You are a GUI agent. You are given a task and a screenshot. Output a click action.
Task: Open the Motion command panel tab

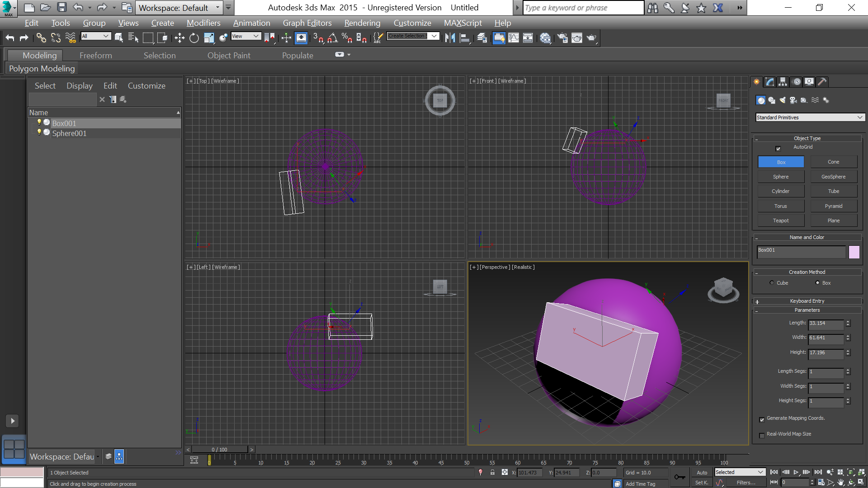coord(796,82)
